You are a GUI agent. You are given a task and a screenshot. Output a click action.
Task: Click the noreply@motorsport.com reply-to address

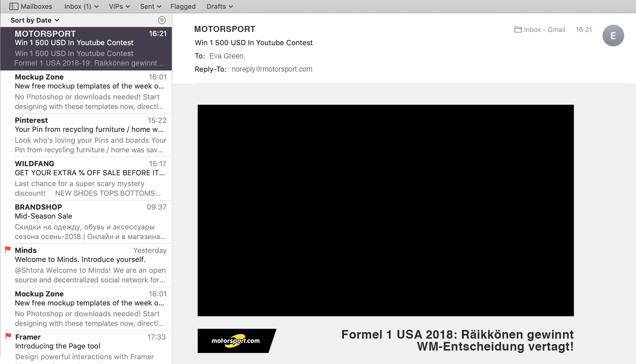click(x=272, y=69)
